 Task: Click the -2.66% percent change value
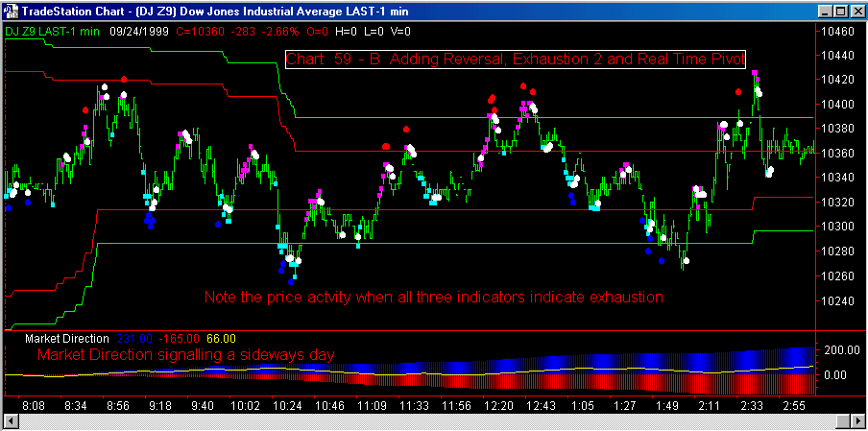[x=279, y=32]
